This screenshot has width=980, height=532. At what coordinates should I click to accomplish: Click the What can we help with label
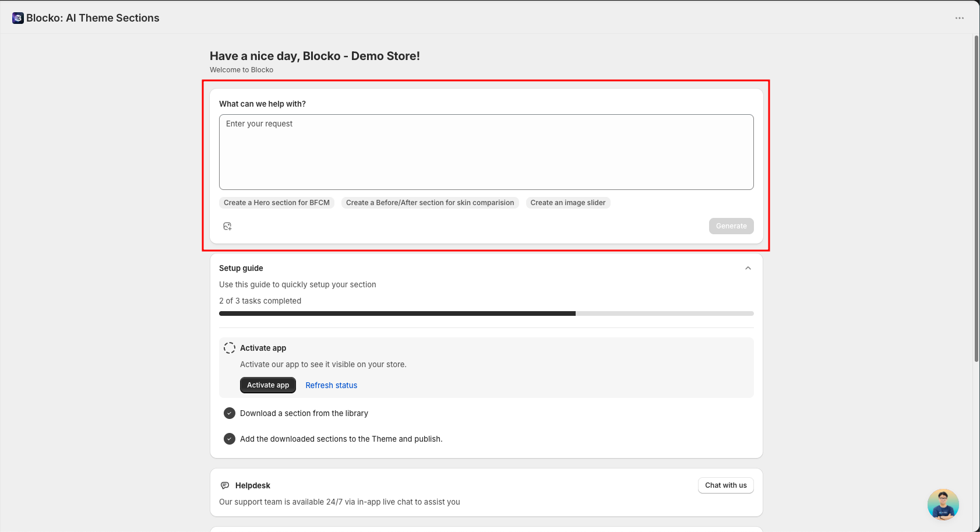[x=262, y=104]
